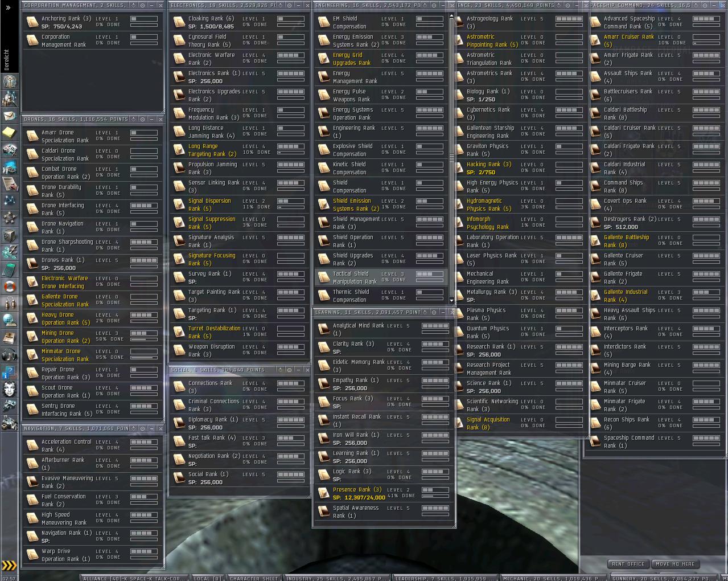Restore the Character Sheet tab
The height and width of the screenshot is (581, 728).
(x=254, y=578)
